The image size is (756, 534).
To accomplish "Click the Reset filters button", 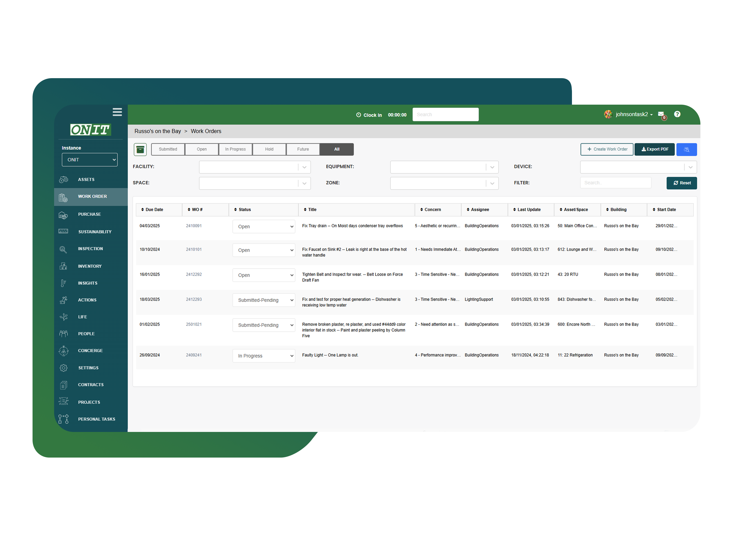I will click(x=681, y=183).
